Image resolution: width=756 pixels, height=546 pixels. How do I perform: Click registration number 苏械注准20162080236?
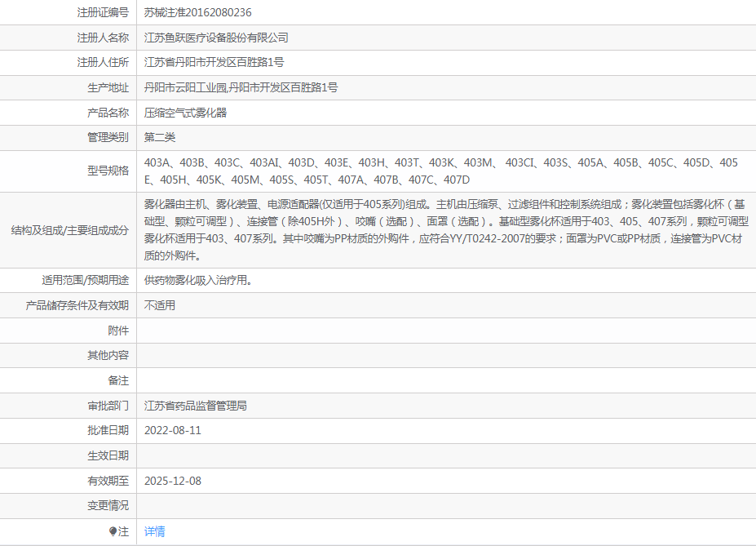(x=197, y=12)
